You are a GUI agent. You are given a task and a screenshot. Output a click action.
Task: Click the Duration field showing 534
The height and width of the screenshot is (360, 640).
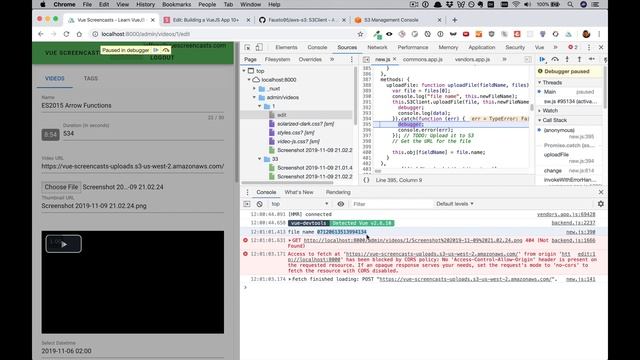(143, 134)
